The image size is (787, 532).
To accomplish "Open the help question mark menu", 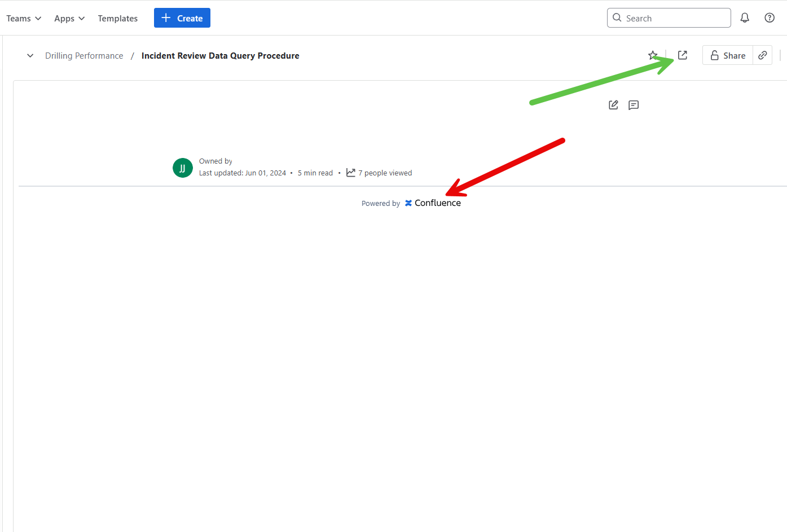I will 770,18.
